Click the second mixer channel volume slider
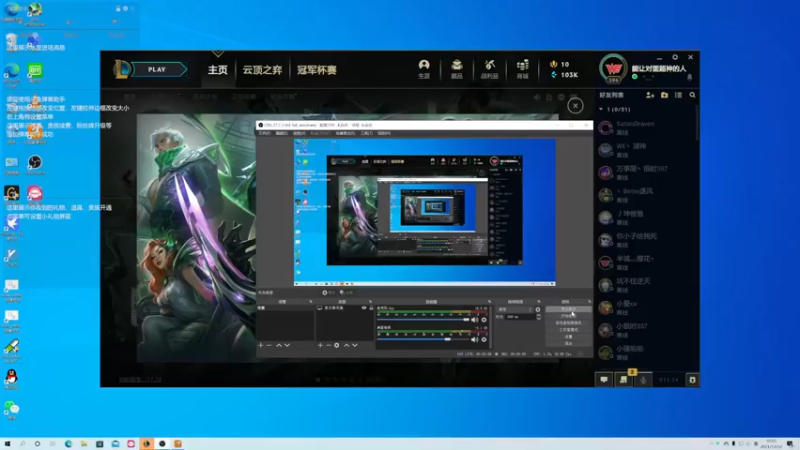This screenshot has height=450, width=800. click(423, 339)
